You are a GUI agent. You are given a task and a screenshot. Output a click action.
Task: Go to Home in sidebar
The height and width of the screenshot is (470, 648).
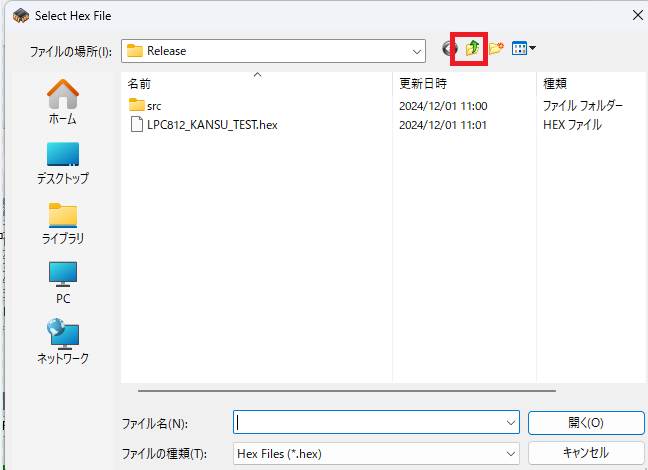coord(62,102)
